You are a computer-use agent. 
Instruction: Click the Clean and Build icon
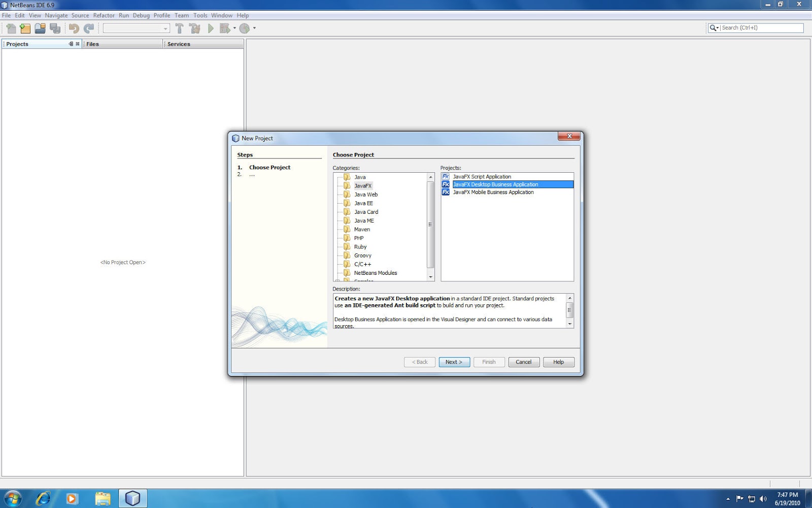click(194, 28)
